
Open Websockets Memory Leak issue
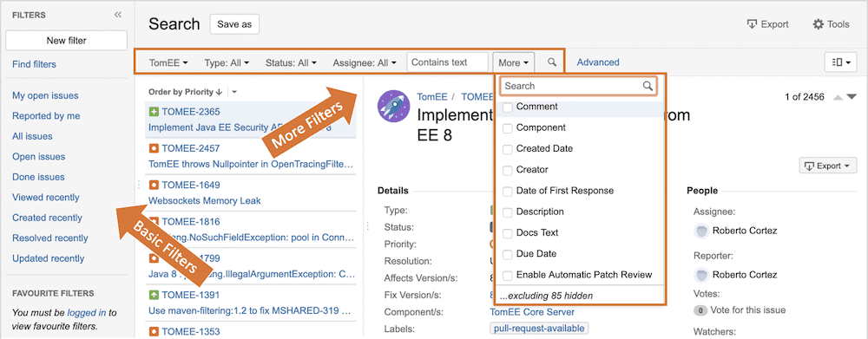205,201
